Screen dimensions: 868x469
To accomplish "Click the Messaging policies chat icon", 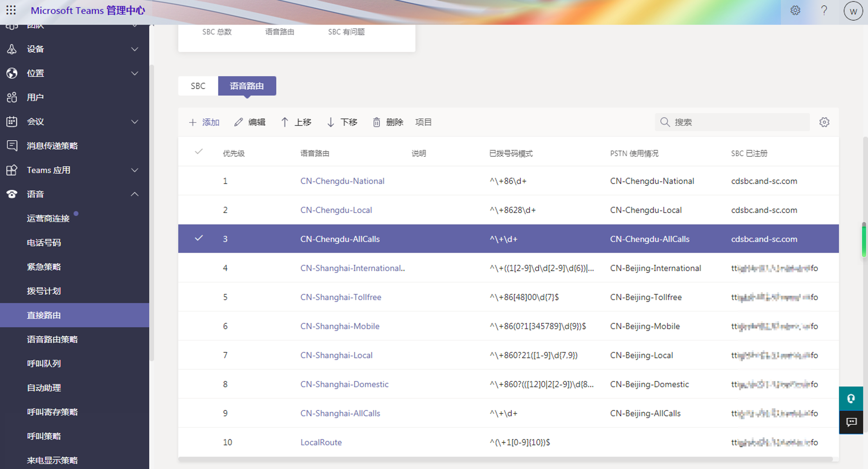I will click(12, 146).
